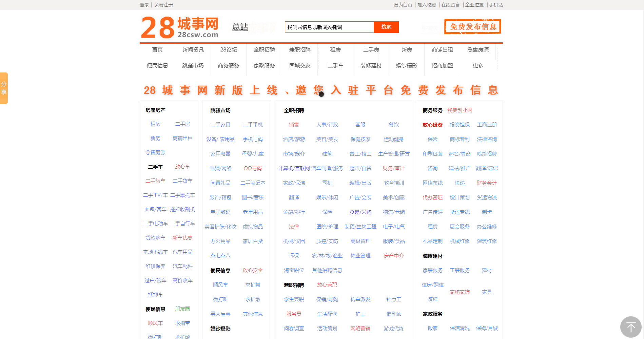Image resolution: width=644 pixels, height=339 pixels.
Task: Click the 起名/算命 service link
Action: pyautogui.click(x=460, y=154)
